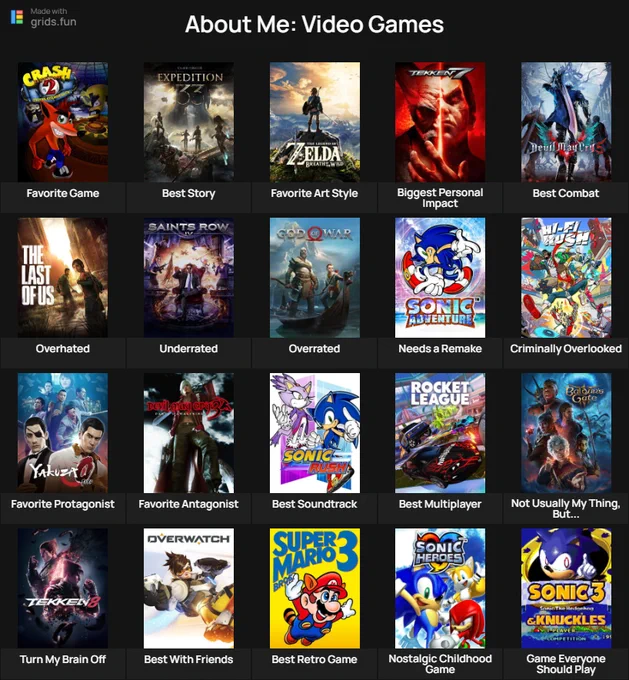The height and width of the screenshot is (680, 629).
Task: Select the Devil May Cry 3 cover
Action: [189, 433]
